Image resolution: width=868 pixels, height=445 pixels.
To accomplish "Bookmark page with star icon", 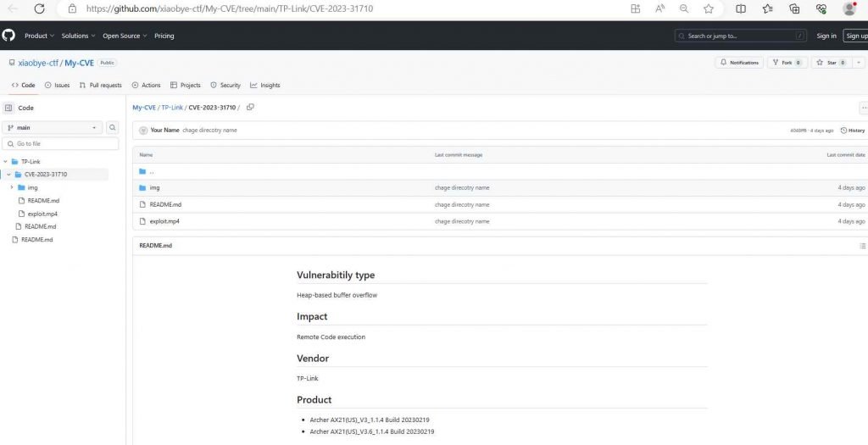I will (x=709, y=8).
